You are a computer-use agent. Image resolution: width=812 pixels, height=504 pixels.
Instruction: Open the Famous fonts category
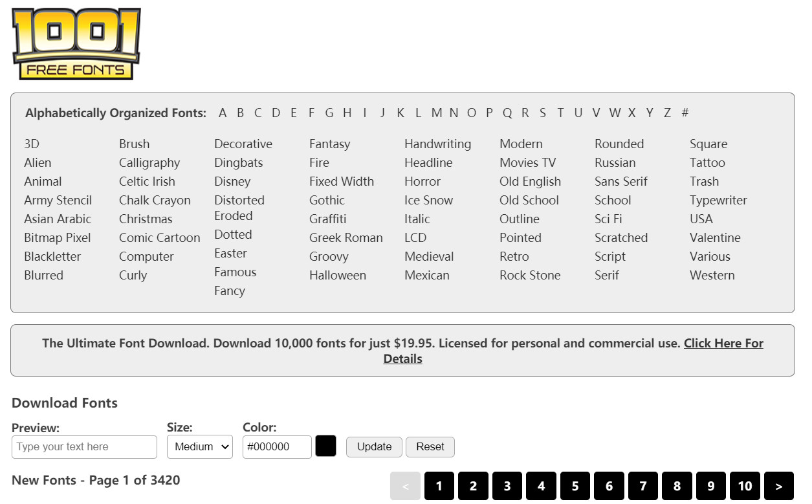(236, 272)
